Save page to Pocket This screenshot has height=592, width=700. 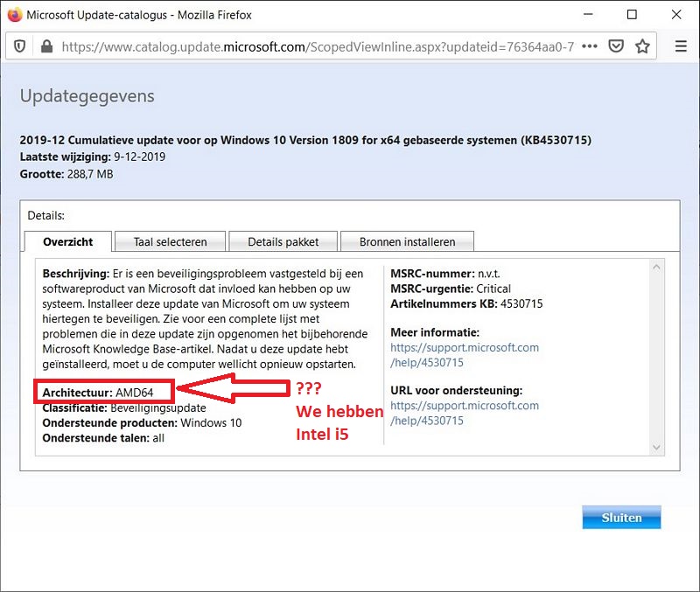click(x=616, y=46)
